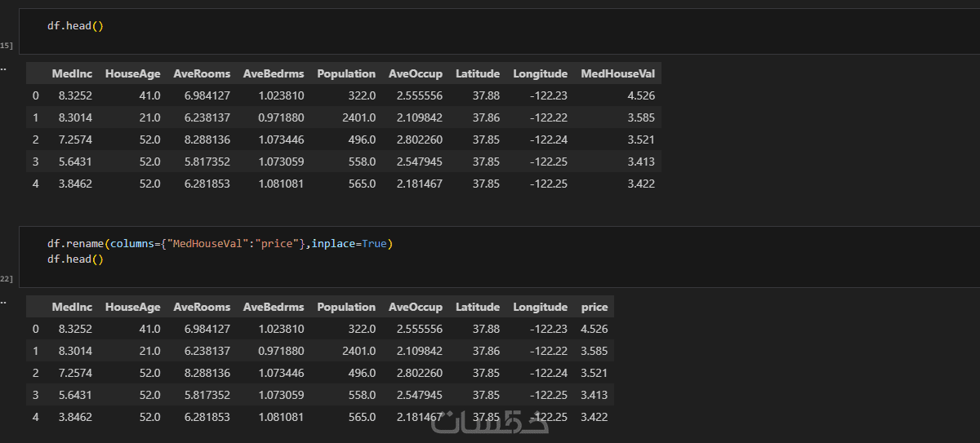Click the MedInc header in the first table

(72, 73)
